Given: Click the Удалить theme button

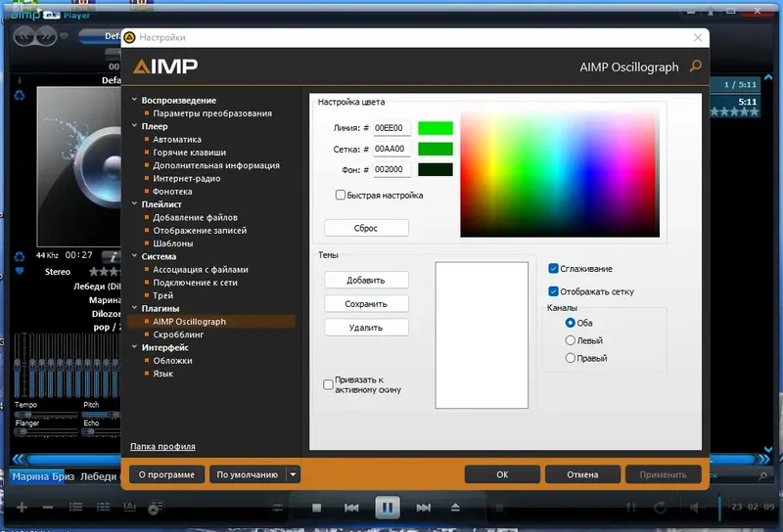Looking at the screenshot, I should 366,328.
